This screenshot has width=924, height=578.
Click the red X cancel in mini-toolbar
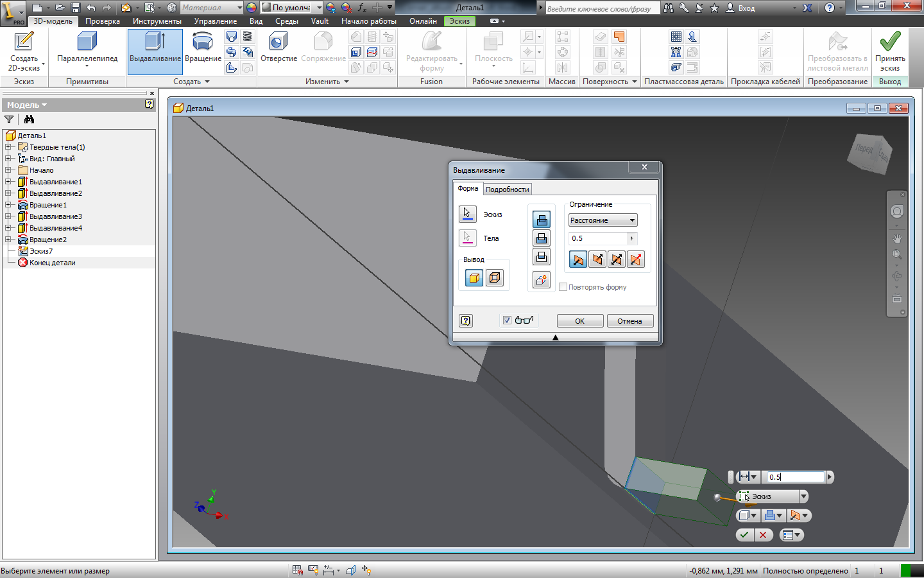(763, 534)
